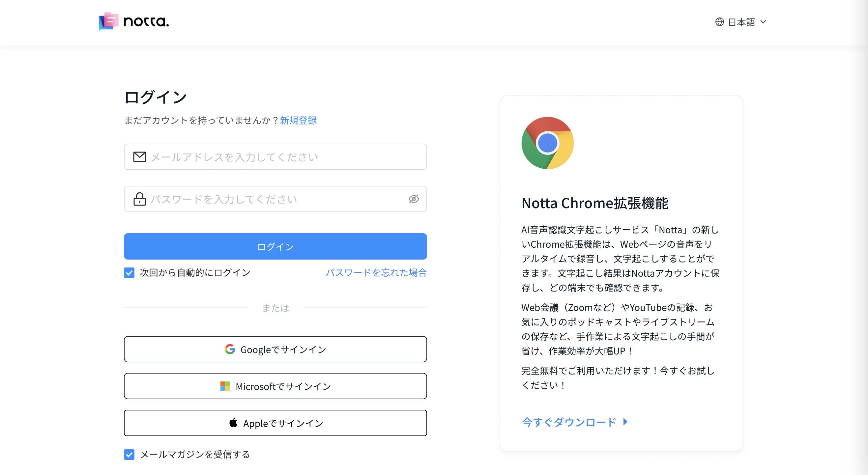Viewport: 868px width, 475px height.
Task: Uncheck メールマガジンを受信する checkbox
Action: coord(129,455)
